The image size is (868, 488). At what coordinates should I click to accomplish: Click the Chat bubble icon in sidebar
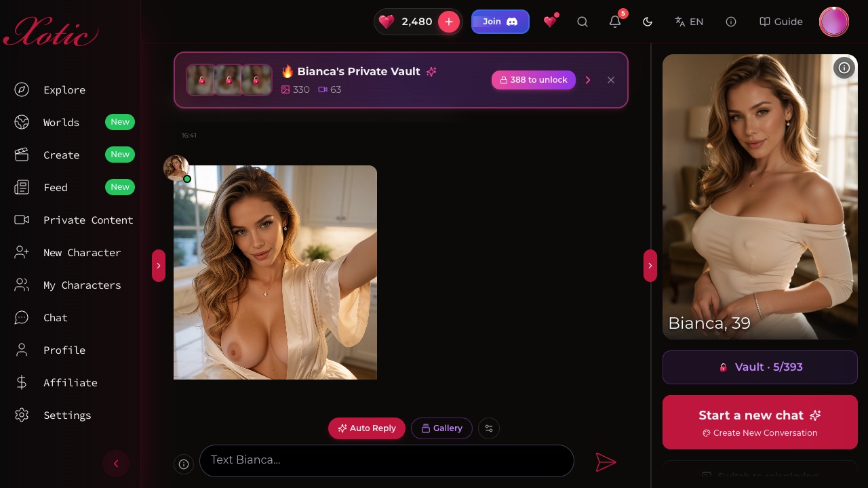coord(22,318)
